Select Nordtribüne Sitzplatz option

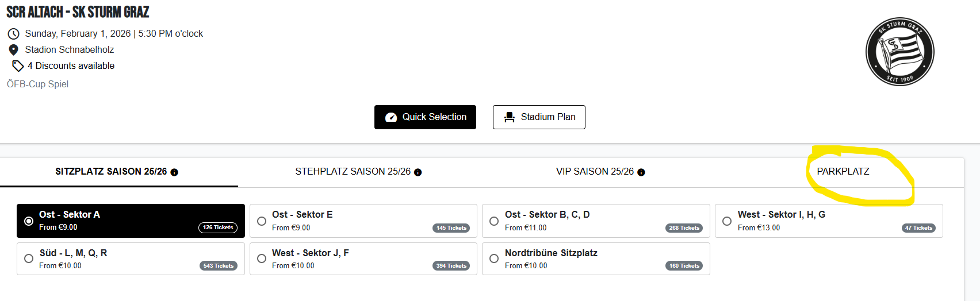coord(494,258)
